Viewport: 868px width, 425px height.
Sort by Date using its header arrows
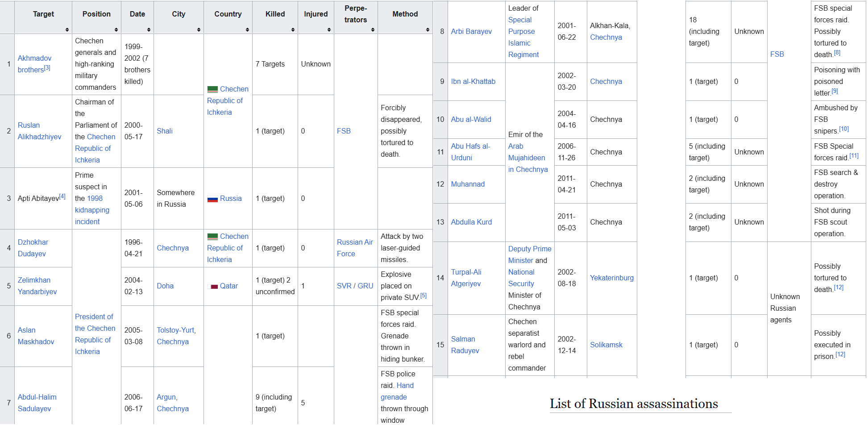(x=149, y=29)
